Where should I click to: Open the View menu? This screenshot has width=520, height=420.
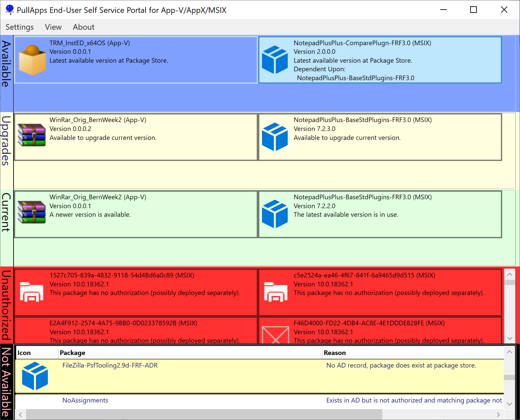53,27
